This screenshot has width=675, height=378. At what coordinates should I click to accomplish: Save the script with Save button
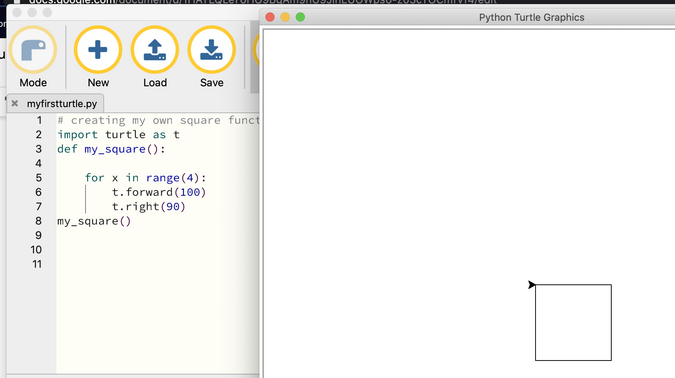(x=211, y=57)
